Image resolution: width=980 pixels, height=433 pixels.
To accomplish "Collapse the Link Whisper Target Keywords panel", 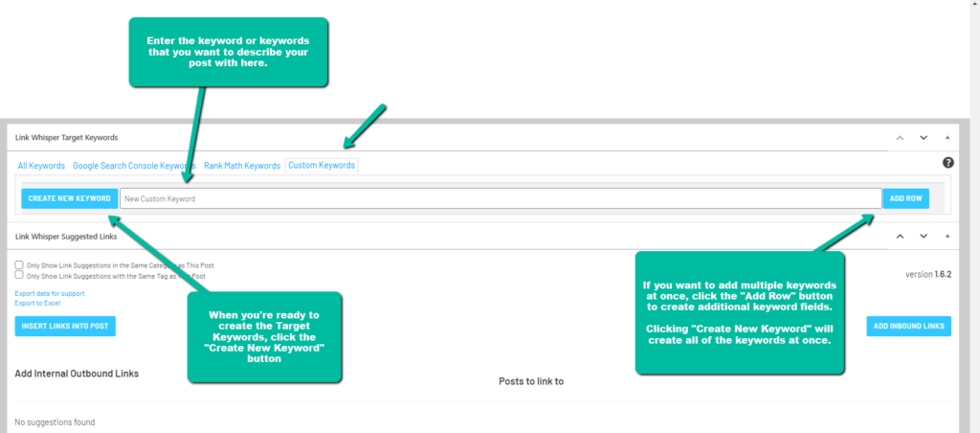I will [947, 138].
